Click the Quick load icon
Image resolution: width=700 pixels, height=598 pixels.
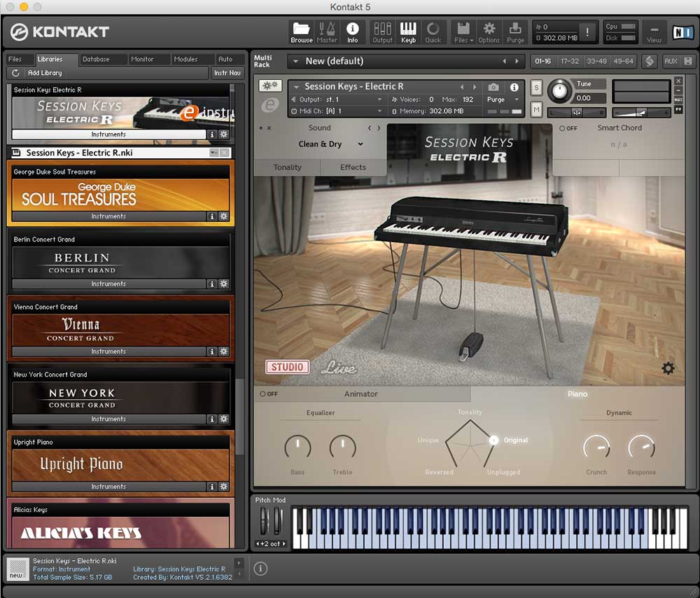[433, 32]
